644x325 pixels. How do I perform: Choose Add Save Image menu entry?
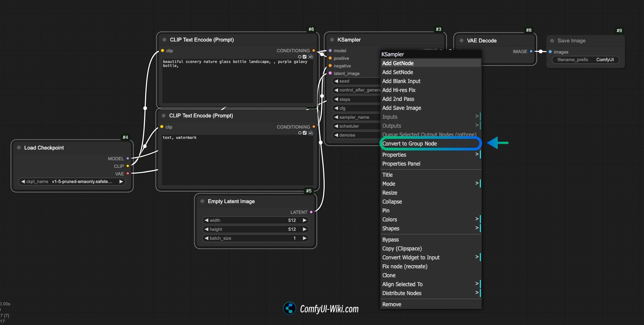(431, 108)
